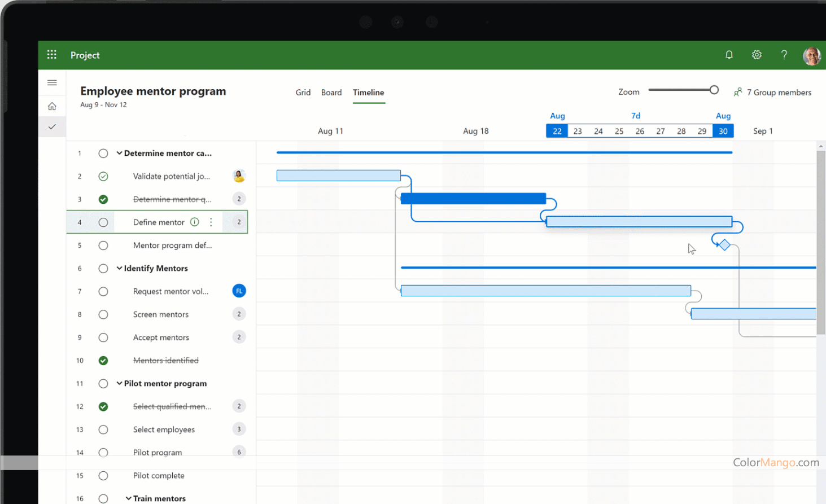Collapse Determine mentor ca... group

click(119, 154)
